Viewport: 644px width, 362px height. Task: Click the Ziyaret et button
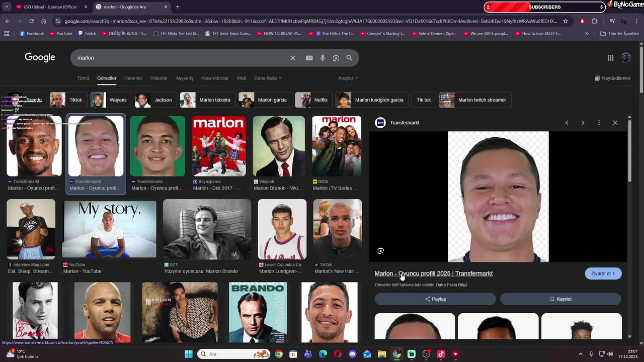[603, 274]
